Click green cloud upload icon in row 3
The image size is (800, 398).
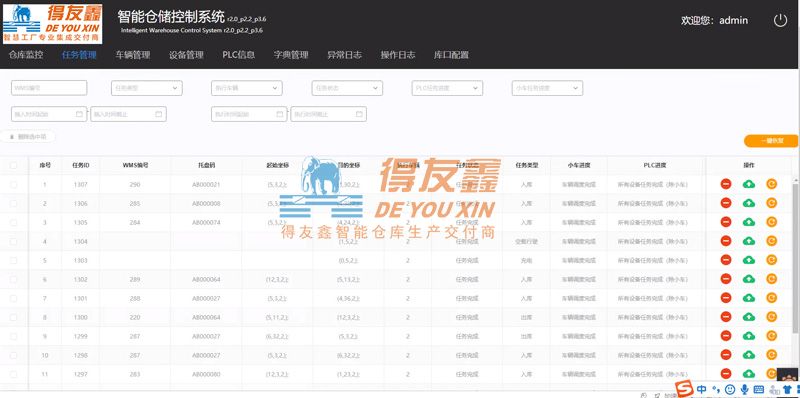[x=748, y=222]
